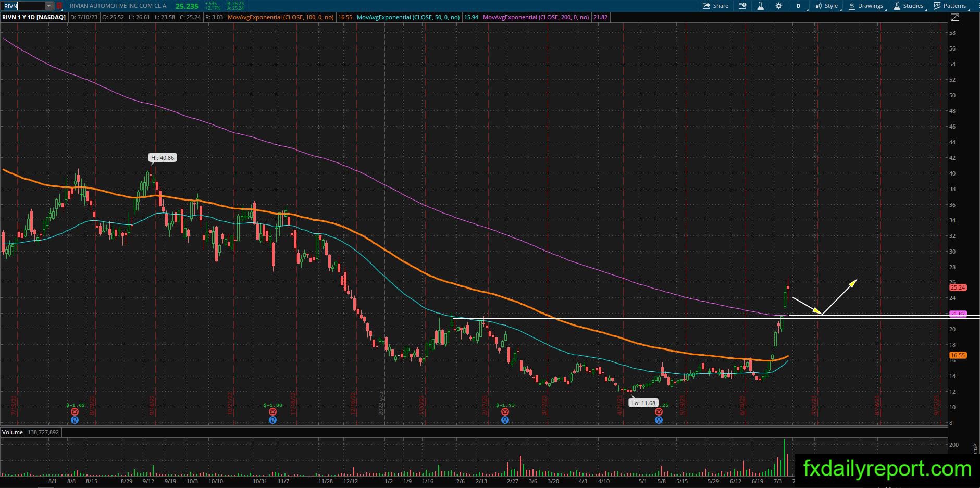980x488 pixels.
Task: Click the 21.82 EMA axis label
Action: tap(958, 314)
